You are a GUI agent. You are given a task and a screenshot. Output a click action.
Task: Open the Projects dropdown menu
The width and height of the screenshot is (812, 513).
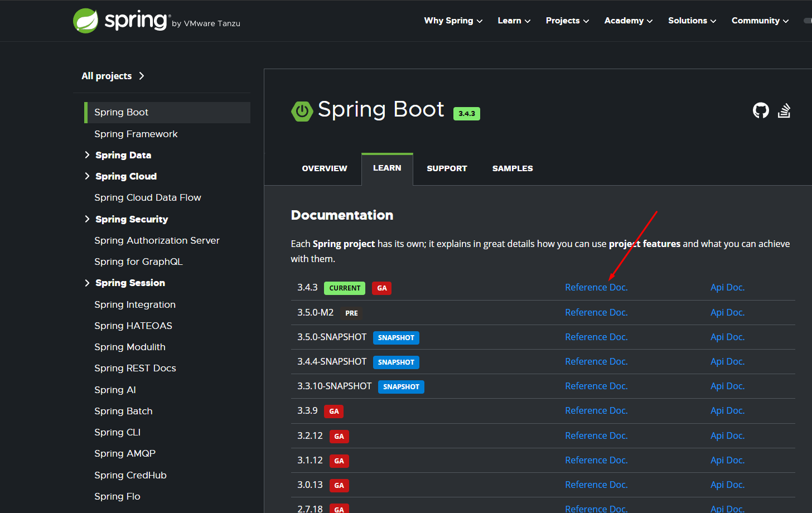(x=567, y=21)
